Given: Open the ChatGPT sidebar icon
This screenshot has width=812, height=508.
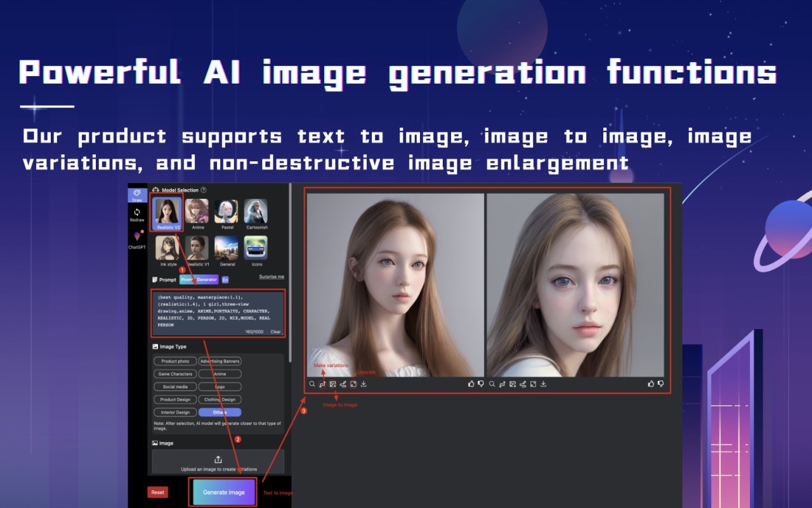Looking at the screenshot, I should 137,239.
